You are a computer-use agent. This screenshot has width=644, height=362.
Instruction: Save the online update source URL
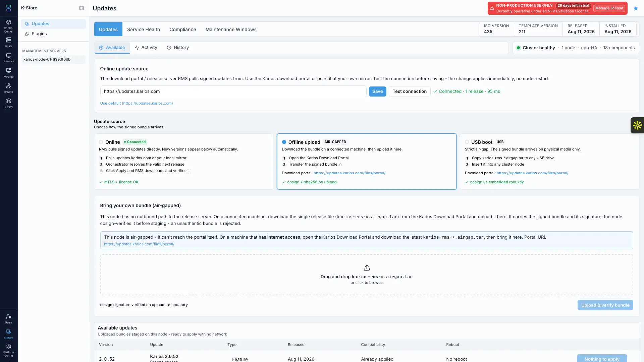pyautogui.click(x=378, y=92)
